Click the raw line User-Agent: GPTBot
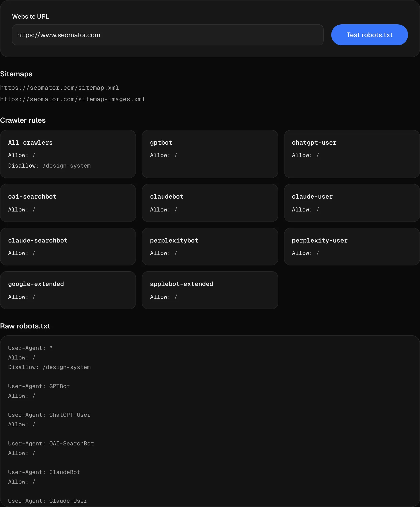Viewport: 420px width, 507px height. 39,386
